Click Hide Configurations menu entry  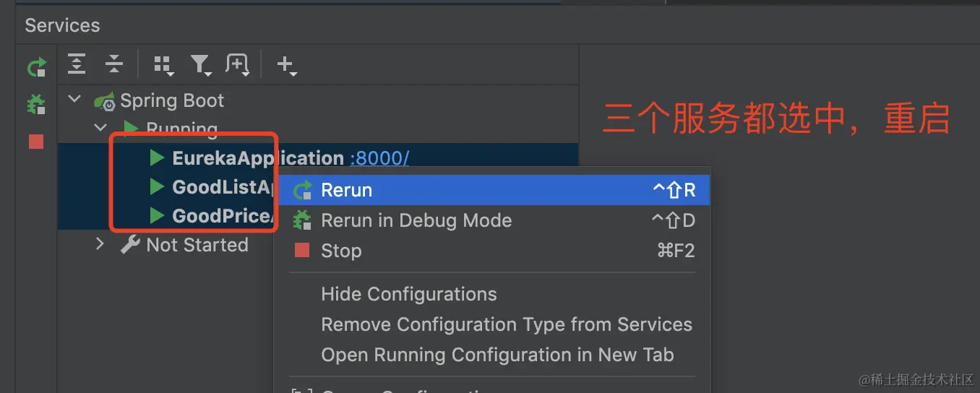(408, 295)
